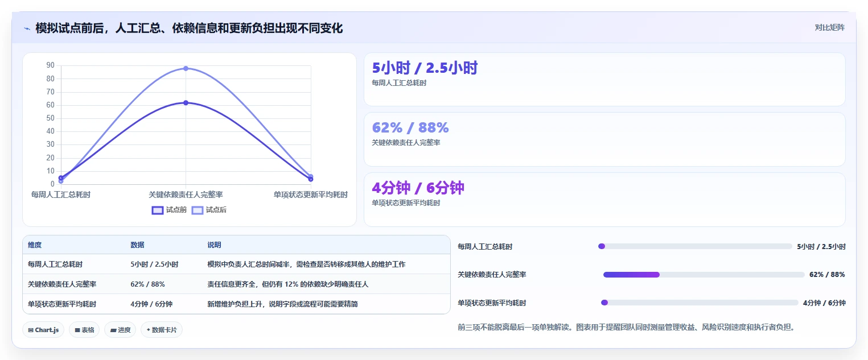Click table row name 关键依赖责任人完整率
Viewport: 868px width, 360px height.
(62, 284)
